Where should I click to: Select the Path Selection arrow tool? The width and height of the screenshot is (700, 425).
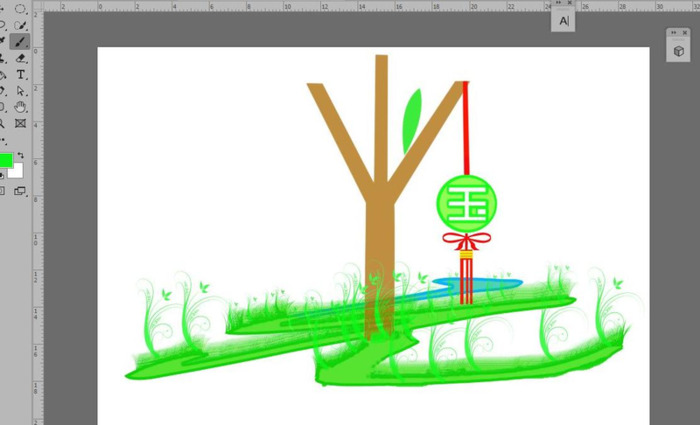tap(20, 91)
